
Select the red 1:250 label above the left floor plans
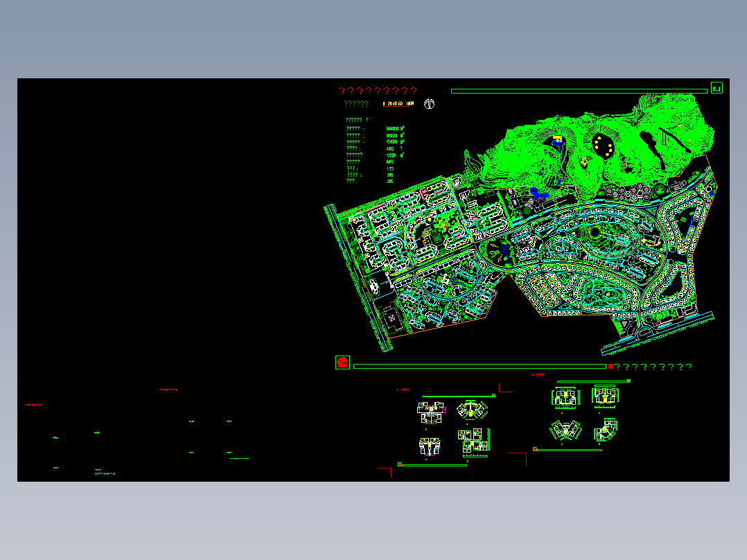click(403, 390)
